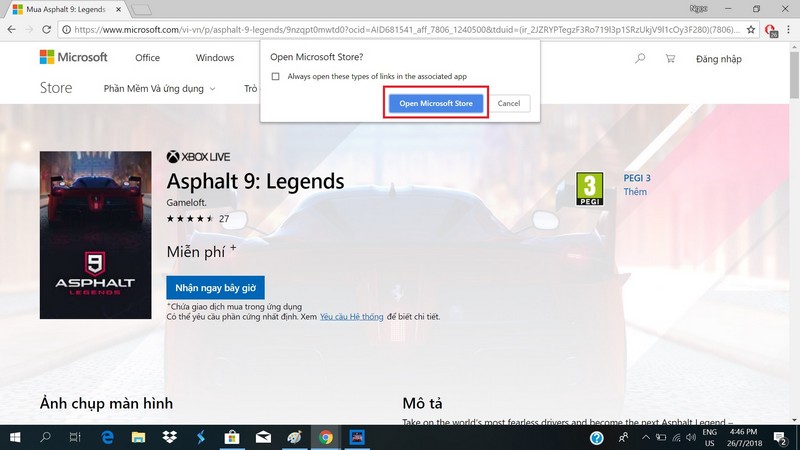Click the 'Nhận ngay bây giờ' button

point(215,288)
